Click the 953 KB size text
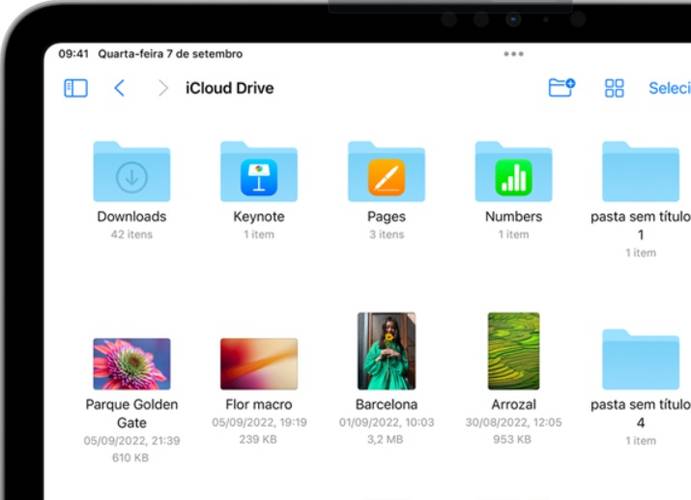The height and width of the screenshot is (500, 691). click(x=512, y=440)
